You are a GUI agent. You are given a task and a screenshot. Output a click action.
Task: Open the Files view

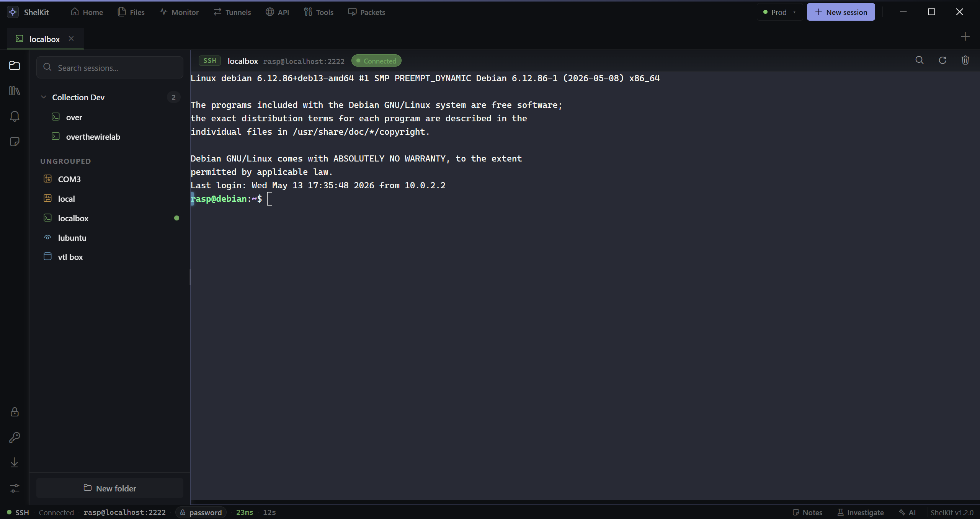[x=131, y=12]
